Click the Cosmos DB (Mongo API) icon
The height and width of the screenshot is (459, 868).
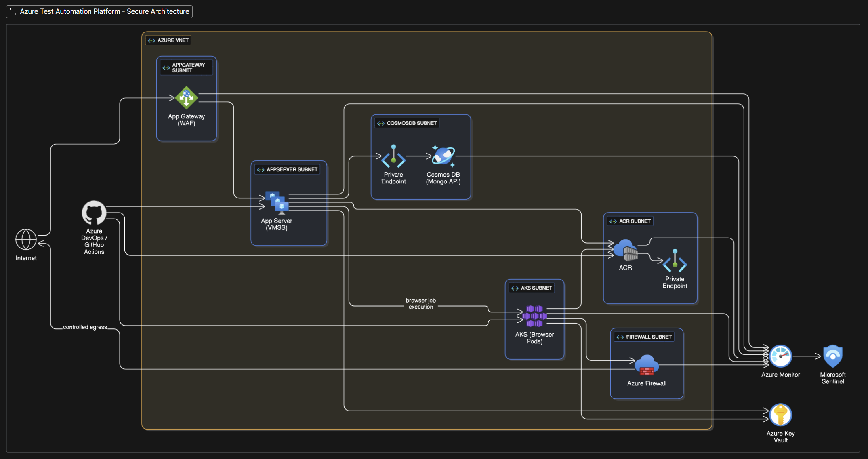click(443, 156)
